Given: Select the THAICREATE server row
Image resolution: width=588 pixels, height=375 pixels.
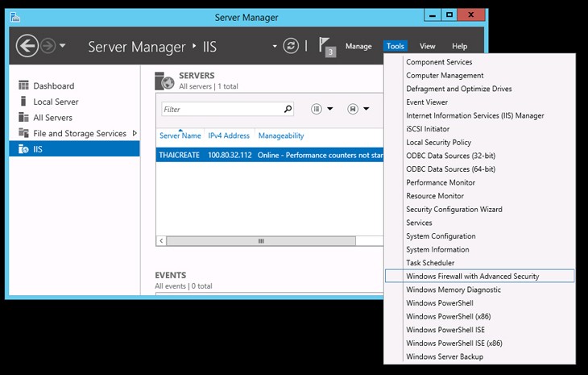Looking at the screenshot, I should coord(270,155).
